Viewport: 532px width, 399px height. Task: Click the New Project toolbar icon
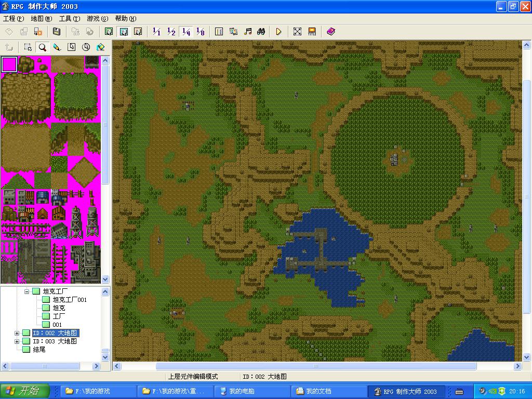point(9,32)
